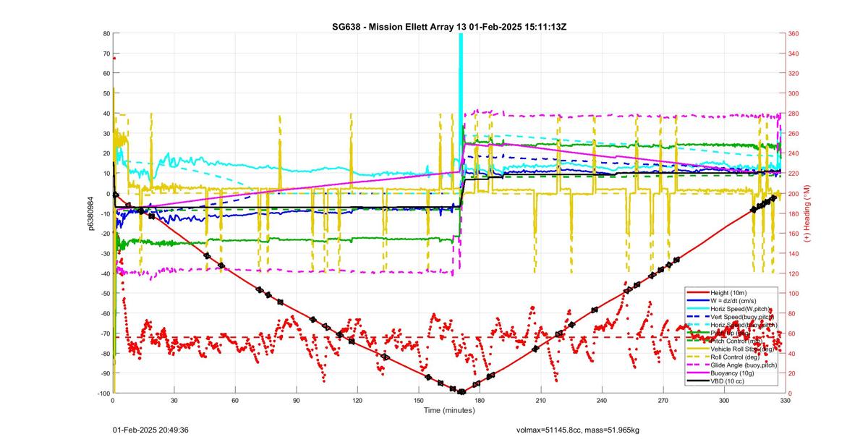Screen dimensions: 868x442
Task: Click the left axis label p6380984
Action: point(91,213)
